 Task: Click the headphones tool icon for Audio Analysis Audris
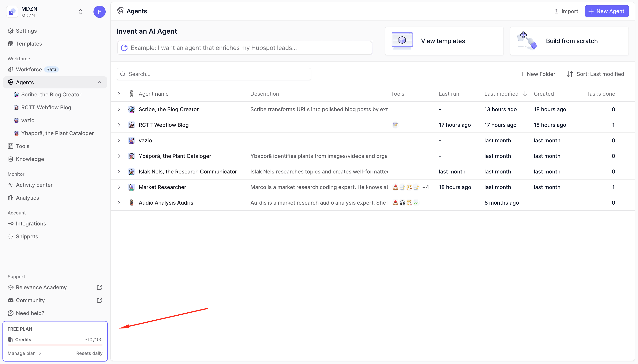pyautogui.click(x=402, y=202)
